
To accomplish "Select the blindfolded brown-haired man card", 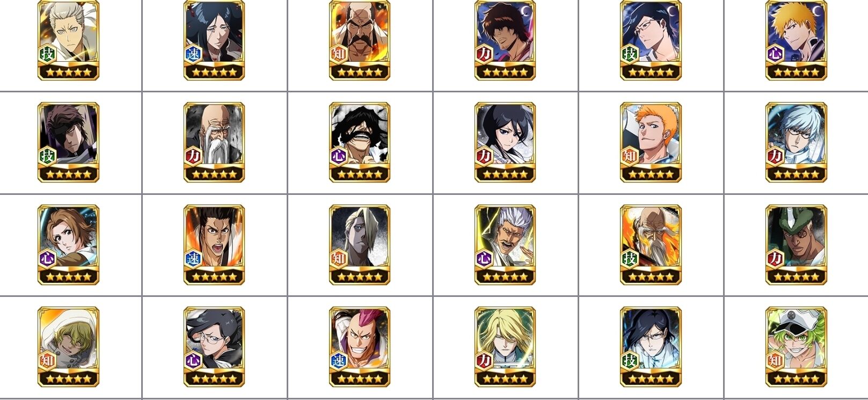I will [x=68, y=142].
